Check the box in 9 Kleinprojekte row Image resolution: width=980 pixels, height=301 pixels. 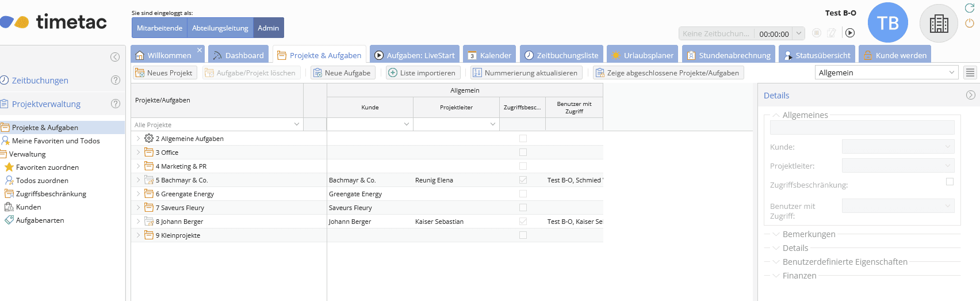click(x=523, y=235)
